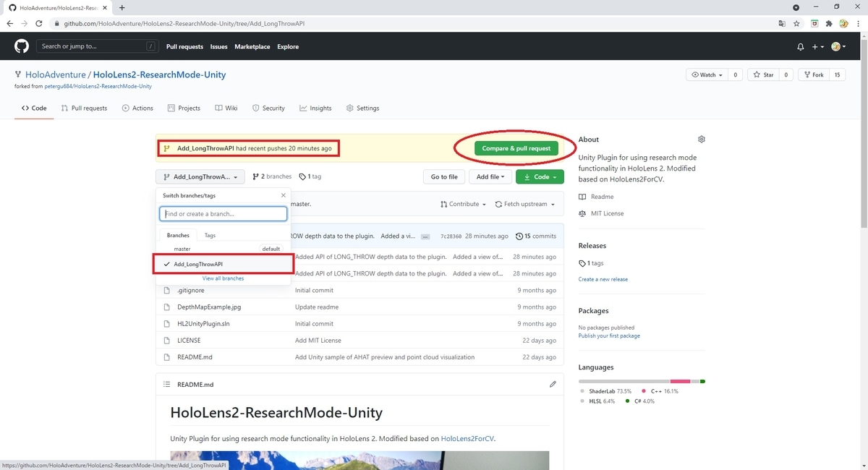Open HL2UnityPlugin.sln file

point(203,323)
